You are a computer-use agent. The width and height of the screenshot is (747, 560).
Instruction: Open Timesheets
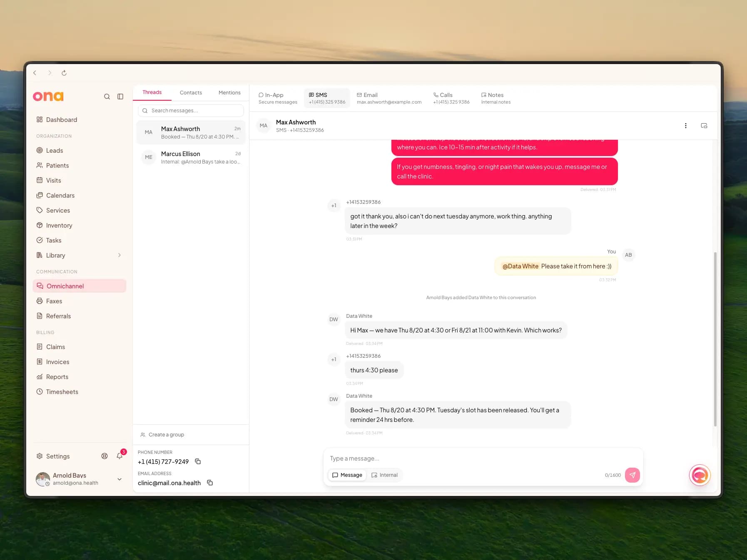79,392
